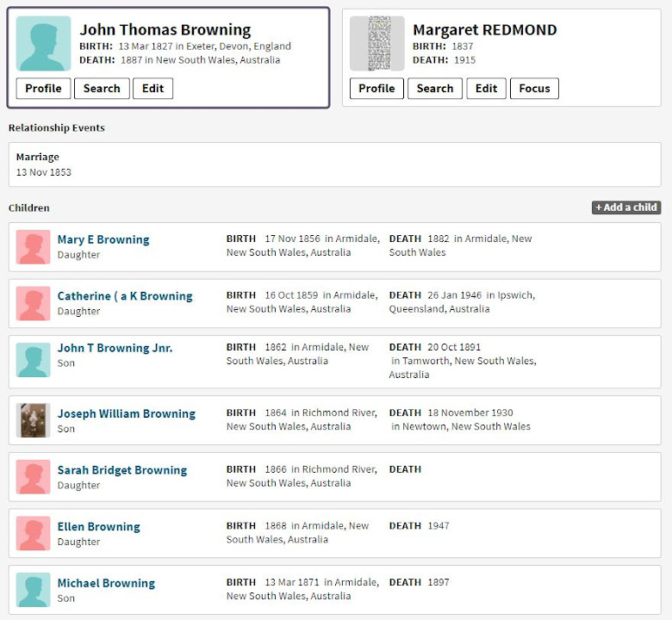Click John T Browning Jnr.'s teal avatar
The height and width of the screenshot is (620, 672).
click(33, 360)
